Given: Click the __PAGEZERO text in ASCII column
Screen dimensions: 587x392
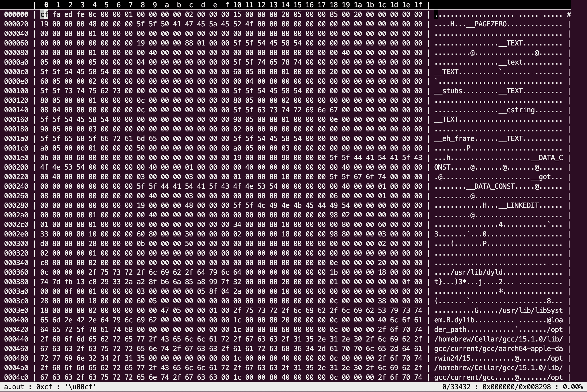Looking at the screenshot, I should tap(486, 24).
